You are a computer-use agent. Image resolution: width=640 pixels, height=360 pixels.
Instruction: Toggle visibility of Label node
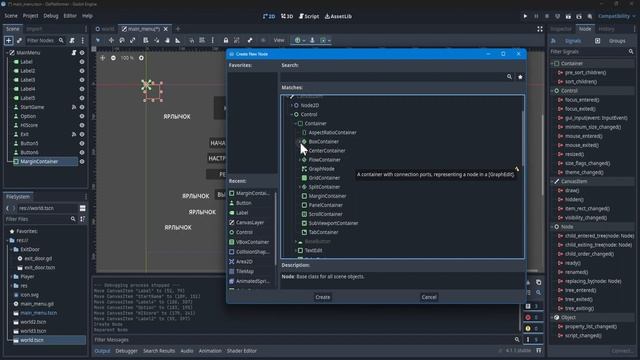pos(82,62)
